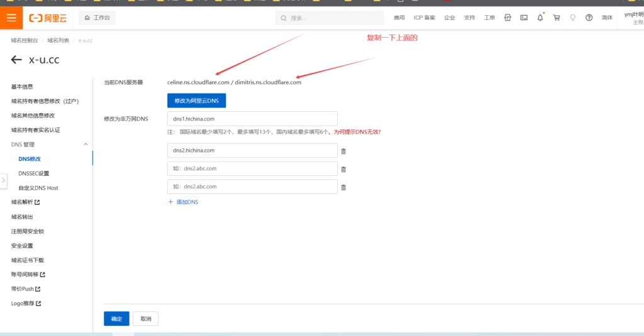Open the ymj account menu
Screen dimensions: 644x336
634,18
